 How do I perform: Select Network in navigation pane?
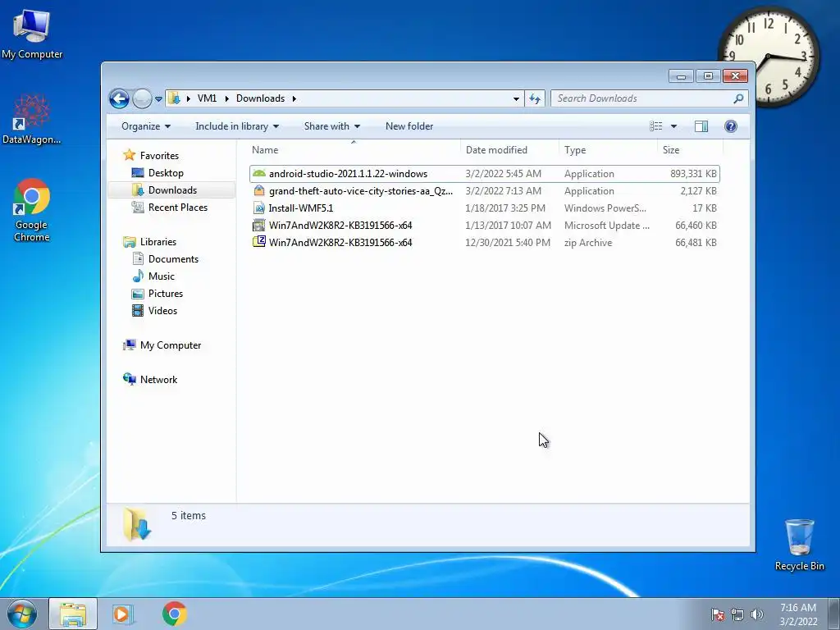158,380
